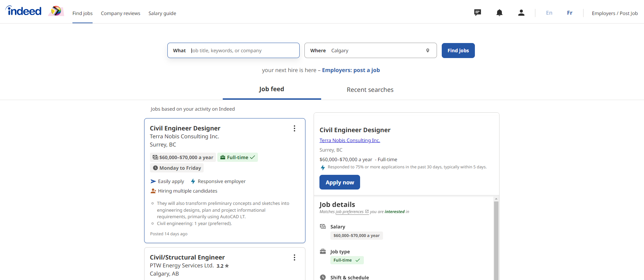Click Calgary, AB location text
644x280 pixels.
164,274
